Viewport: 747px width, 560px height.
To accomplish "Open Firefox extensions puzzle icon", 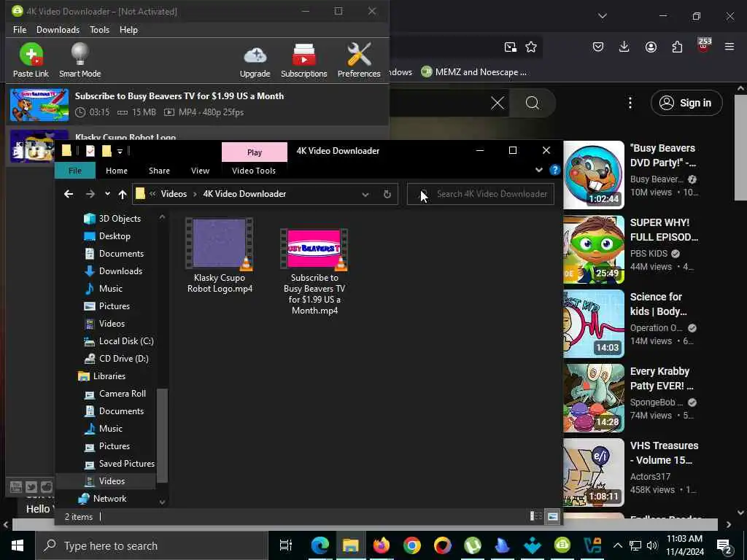I will click(x=677, y=47).
